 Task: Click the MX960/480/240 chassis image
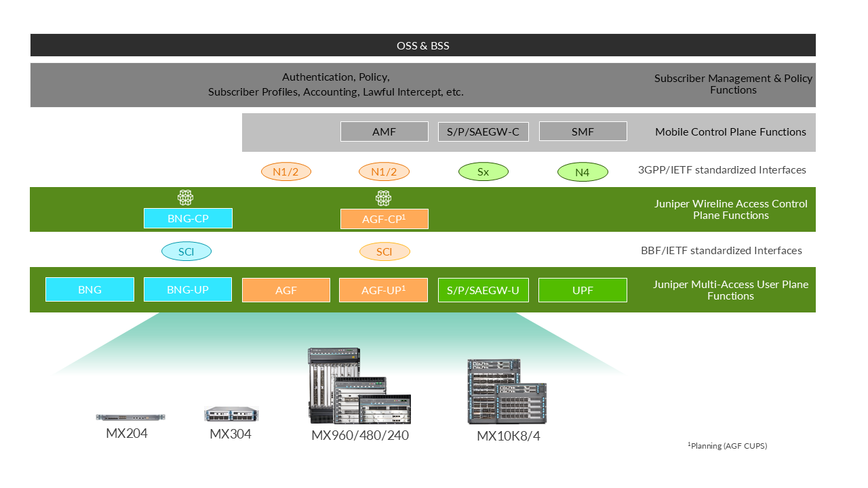[x=359, y=386]
